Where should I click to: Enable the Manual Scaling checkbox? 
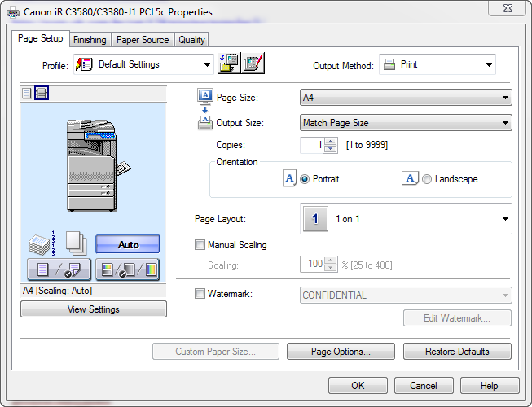pyautogui.click(x=200, y=245)
